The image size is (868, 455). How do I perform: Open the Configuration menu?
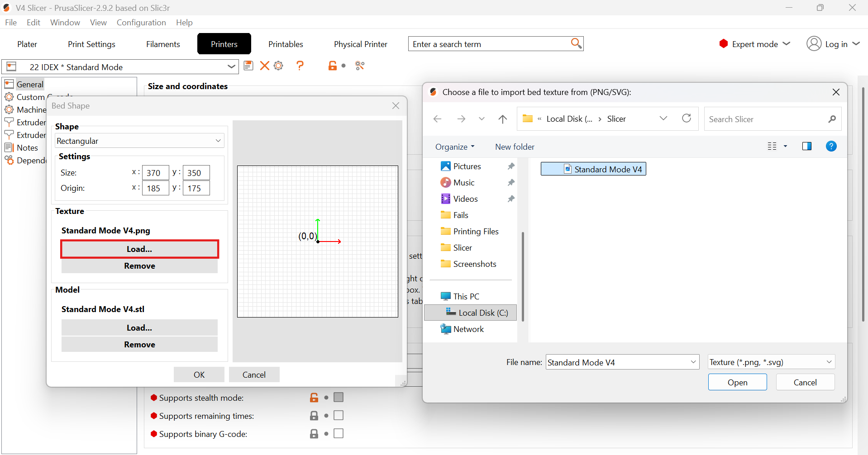pyautogui.click(x=141, y=22)
